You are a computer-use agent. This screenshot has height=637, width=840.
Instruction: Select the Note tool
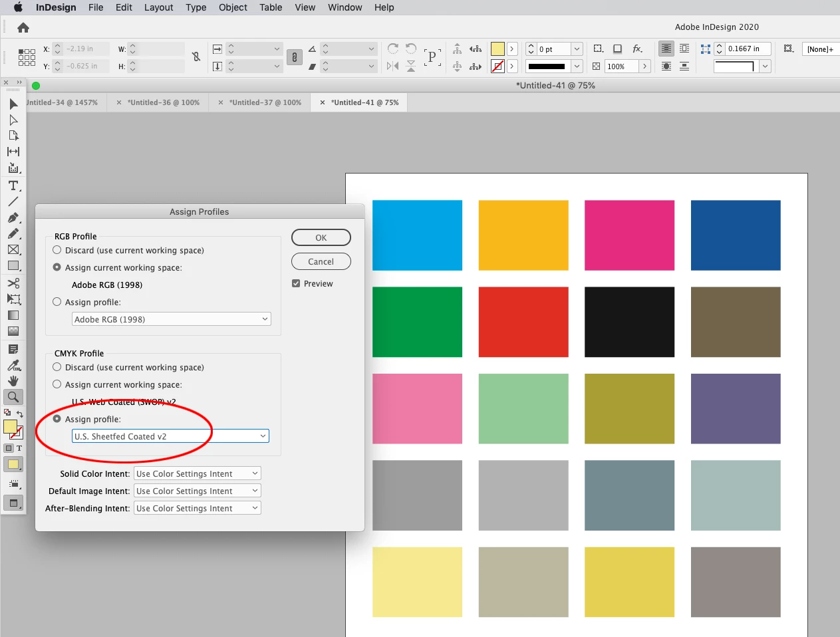(13, 349)
